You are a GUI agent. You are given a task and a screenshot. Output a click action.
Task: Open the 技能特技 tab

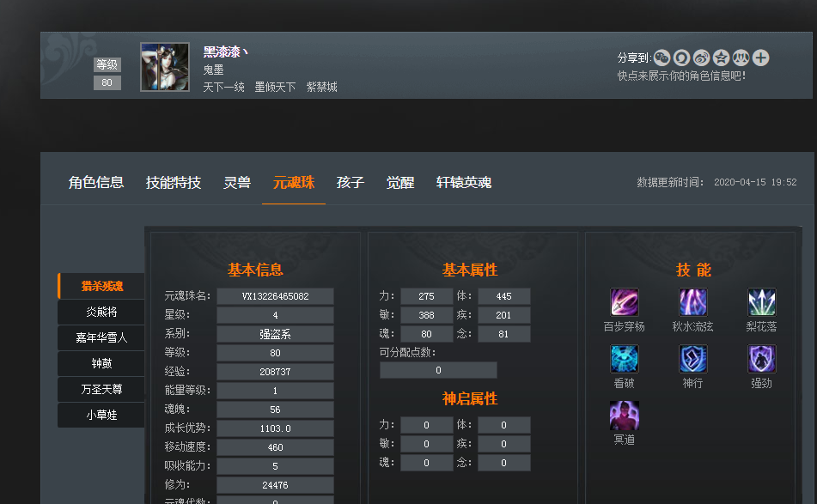point(174,182)
